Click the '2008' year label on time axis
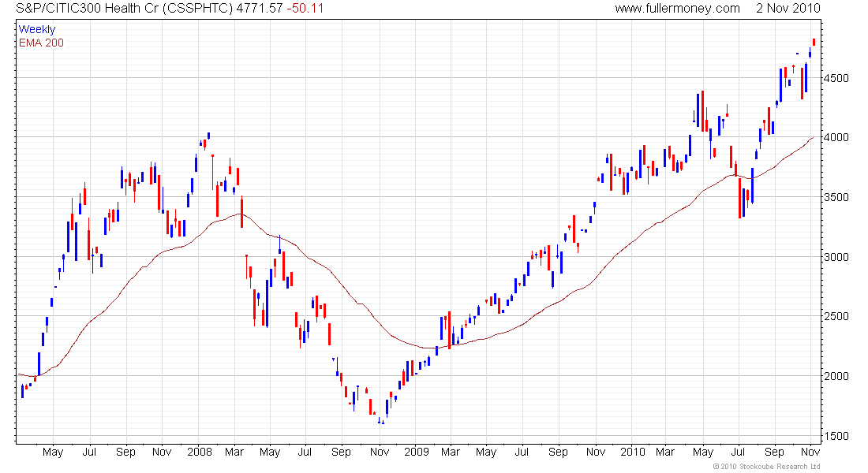This screenshot has width=868, height=473. pos(200,452)
